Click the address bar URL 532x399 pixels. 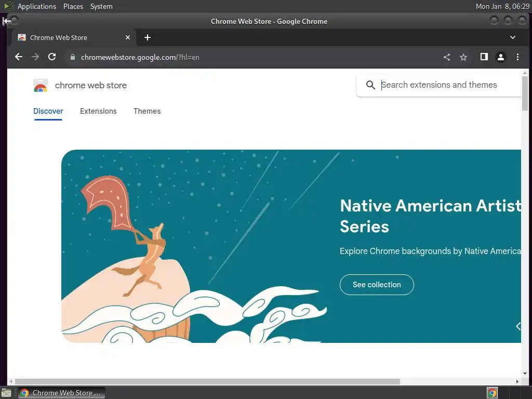click(x=140, y=57)
